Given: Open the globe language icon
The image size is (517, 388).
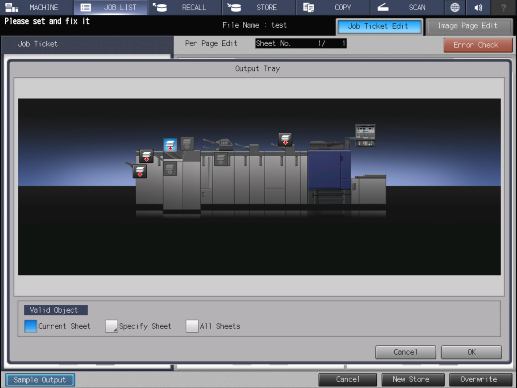Looking at the screenshot, I should point(455,7).
